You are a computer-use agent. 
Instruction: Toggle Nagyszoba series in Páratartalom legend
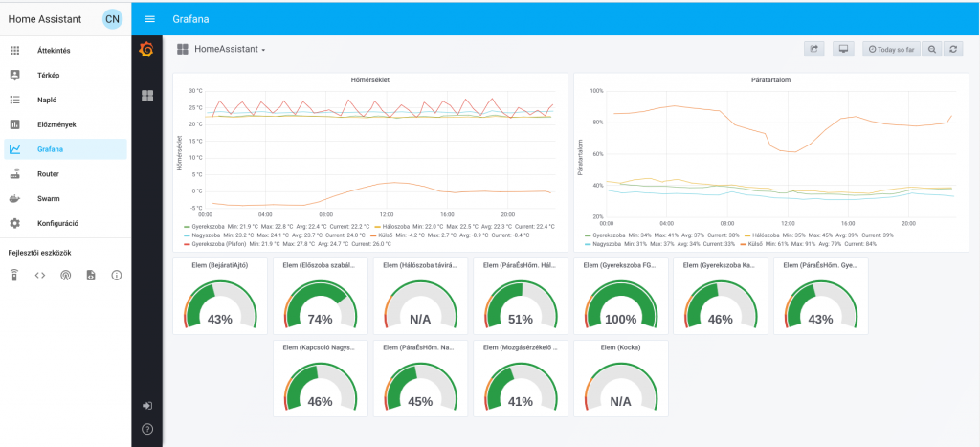[604, 244]
